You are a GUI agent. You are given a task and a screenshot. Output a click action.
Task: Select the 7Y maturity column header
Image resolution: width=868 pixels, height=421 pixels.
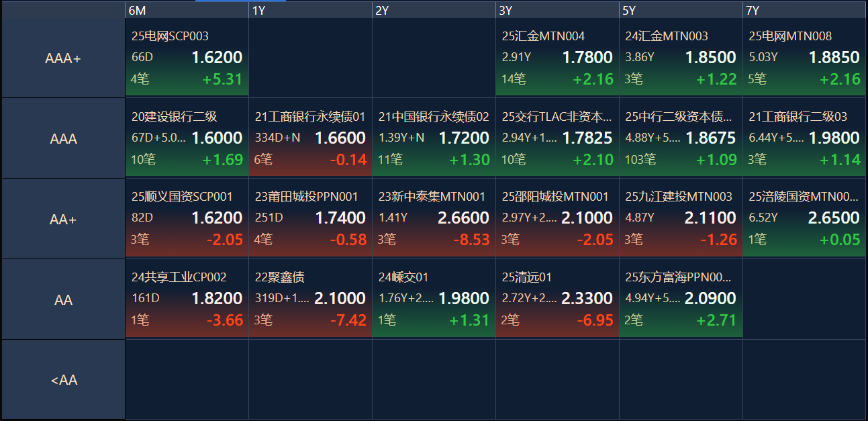(804, 10)
